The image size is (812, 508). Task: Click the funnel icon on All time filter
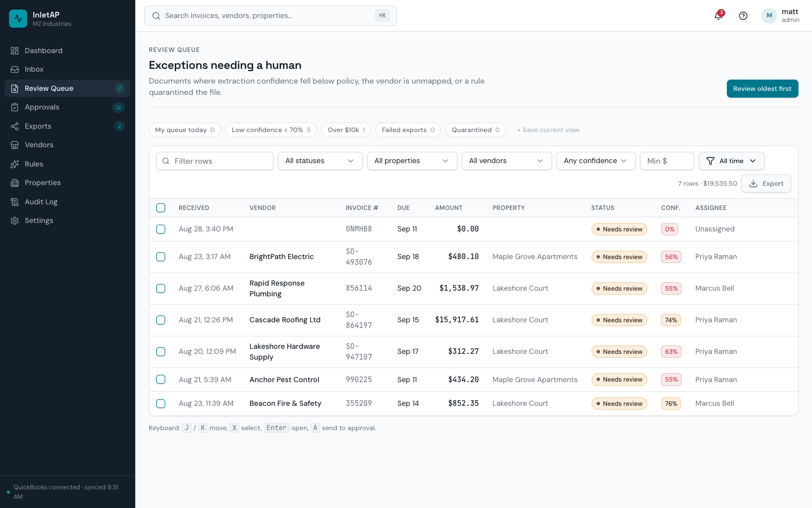710,161
